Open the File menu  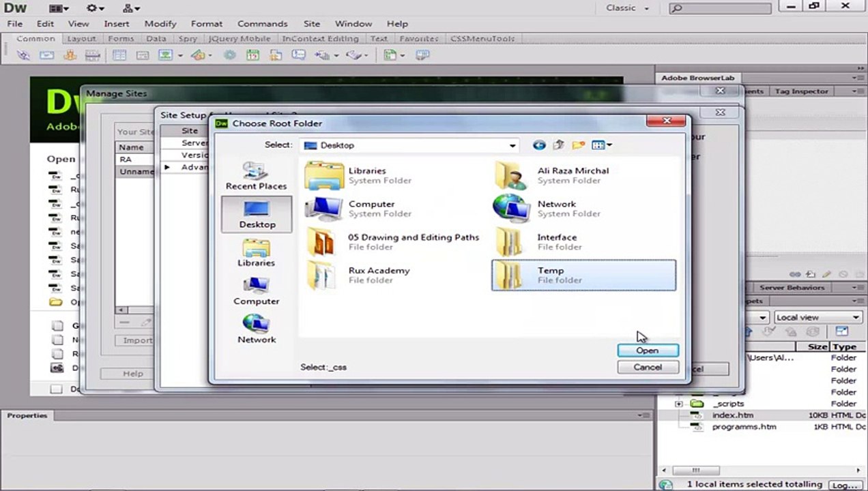pos(14,23)
